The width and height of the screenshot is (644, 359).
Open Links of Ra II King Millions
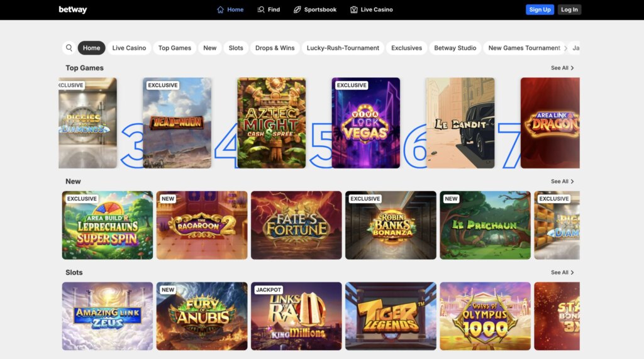[x=297, y=316]
